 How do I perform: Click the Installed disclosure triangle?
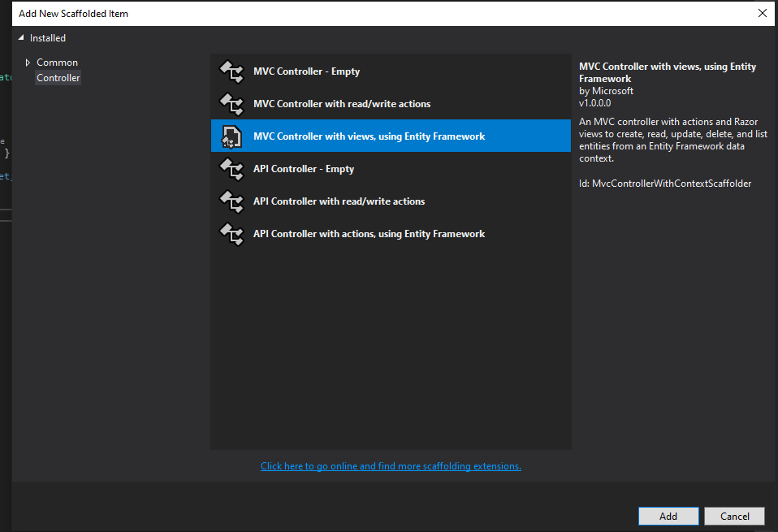[x=19, y=37]
